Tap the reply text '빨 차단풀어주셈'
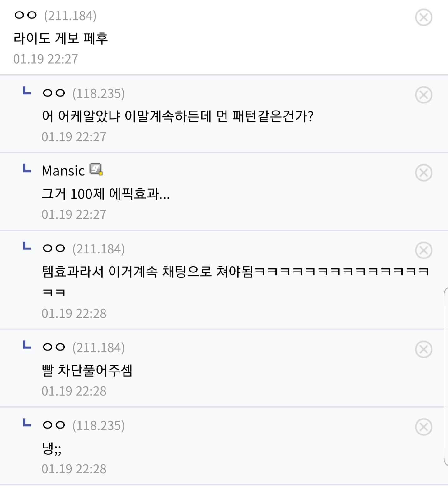Image resolution: width=448 pixels, height=488 pixels. point(87,371)
